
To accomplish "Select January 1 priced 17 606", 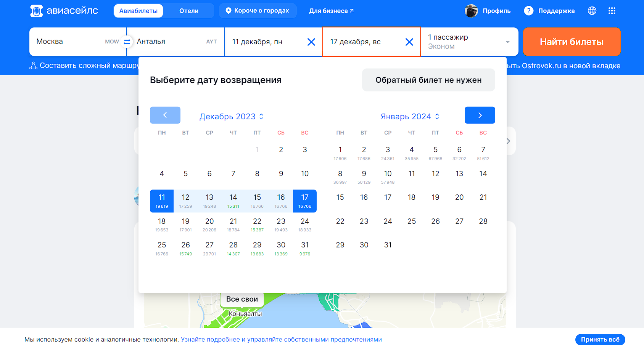I will coord(340,153).
